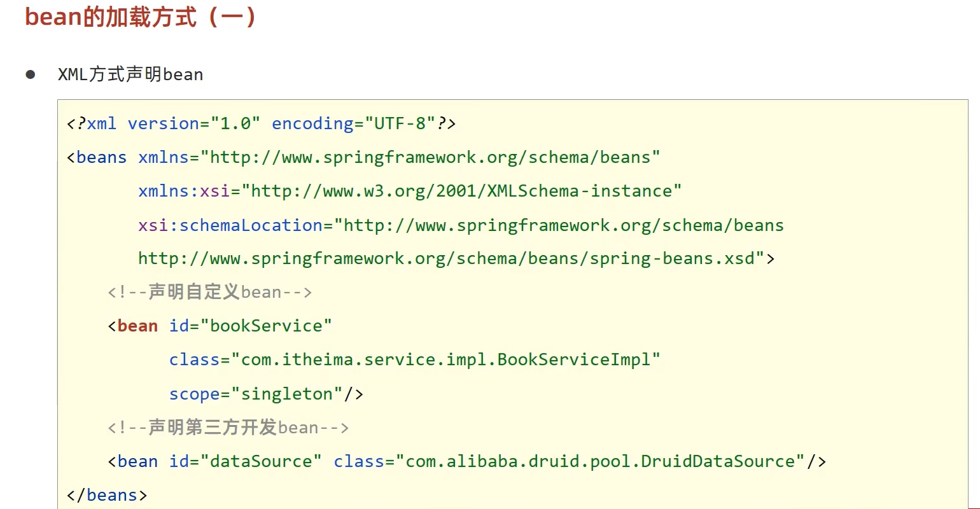This screenshot has width=980, height=509.
Task: Select the bullet text "XML方式声明bean"
Action: click(130, 74)
